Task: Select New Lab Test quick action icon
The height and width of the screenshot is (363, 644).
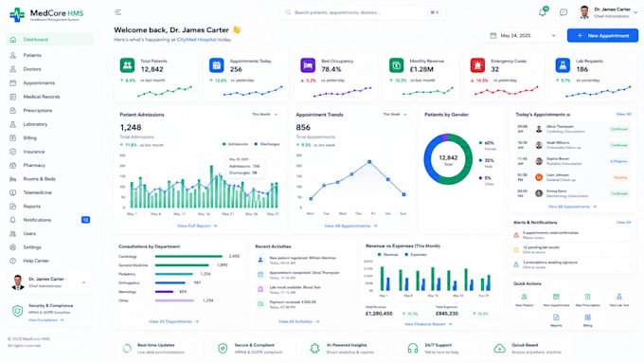Action: [x=619, y=297]
